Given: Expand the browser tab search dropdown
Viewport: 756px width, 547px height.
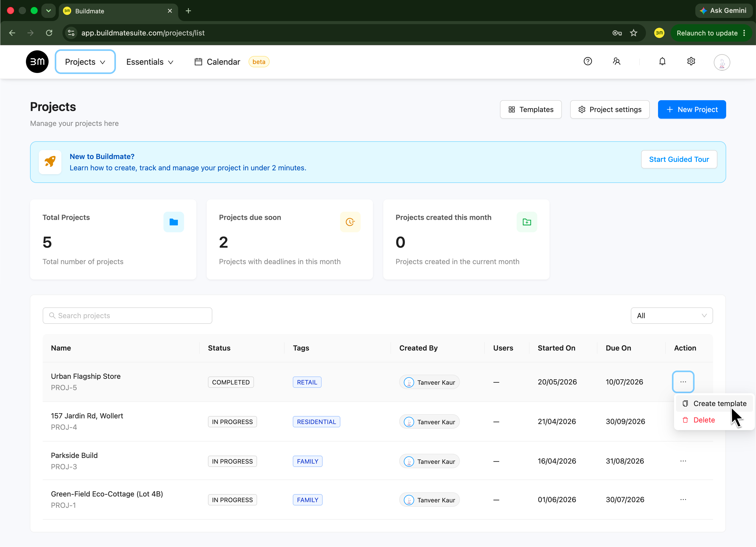Looking at the screenshot, I should coord(48,11).
